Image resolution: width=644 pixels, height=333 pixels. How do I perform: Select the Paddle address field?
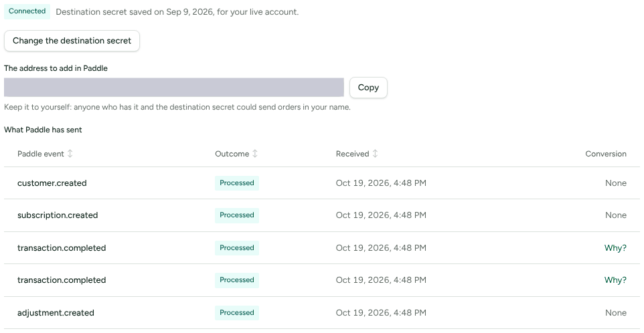coord(174,88)
